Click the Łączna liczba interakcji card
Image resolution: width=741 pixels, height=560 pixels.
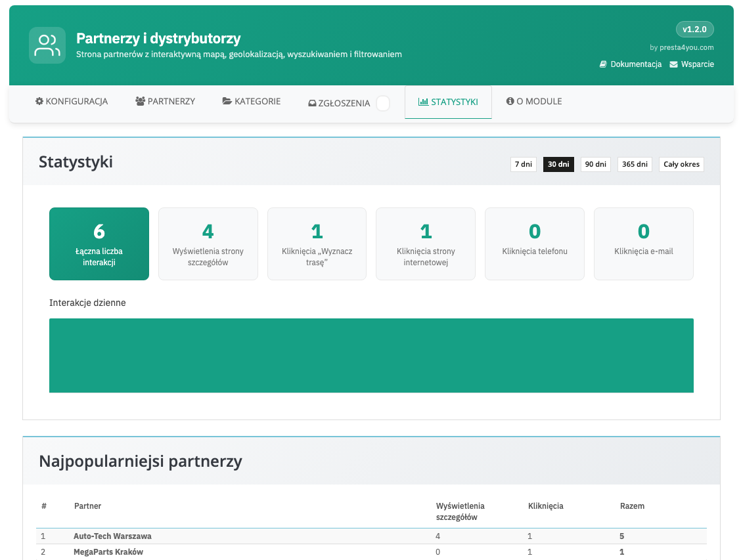pyautogui.click(x=99, y=244)
